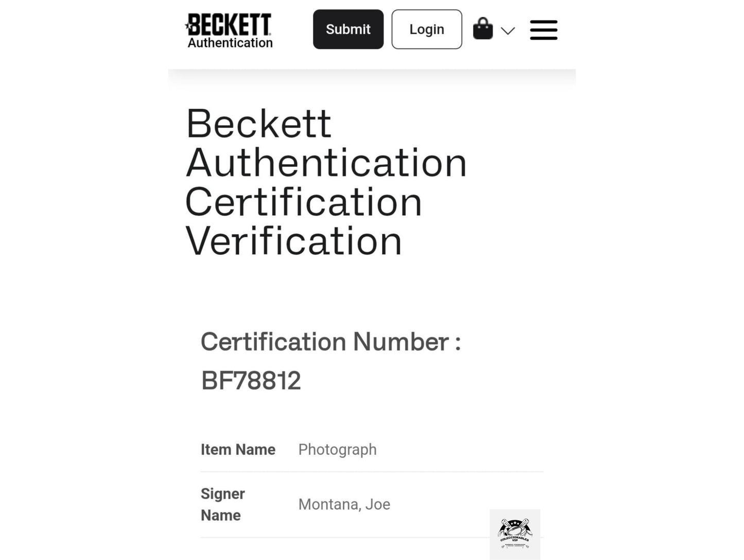Click the "Item Name" row label
744x560 pixels.
click(x=238, y=449)
